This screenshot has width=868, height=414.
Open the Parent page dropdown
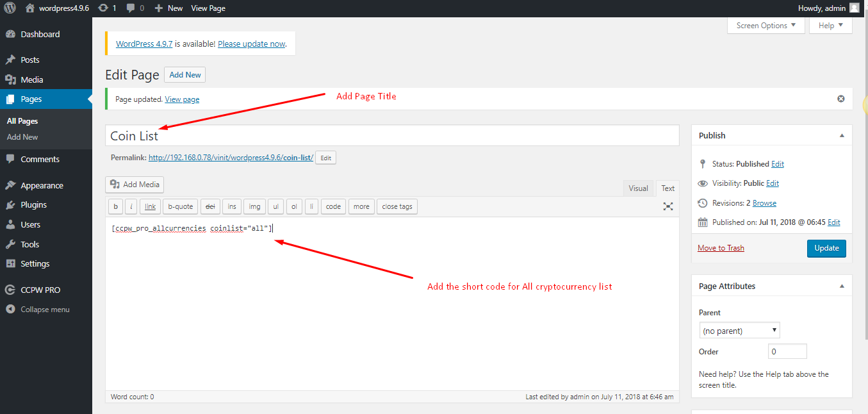740,331
